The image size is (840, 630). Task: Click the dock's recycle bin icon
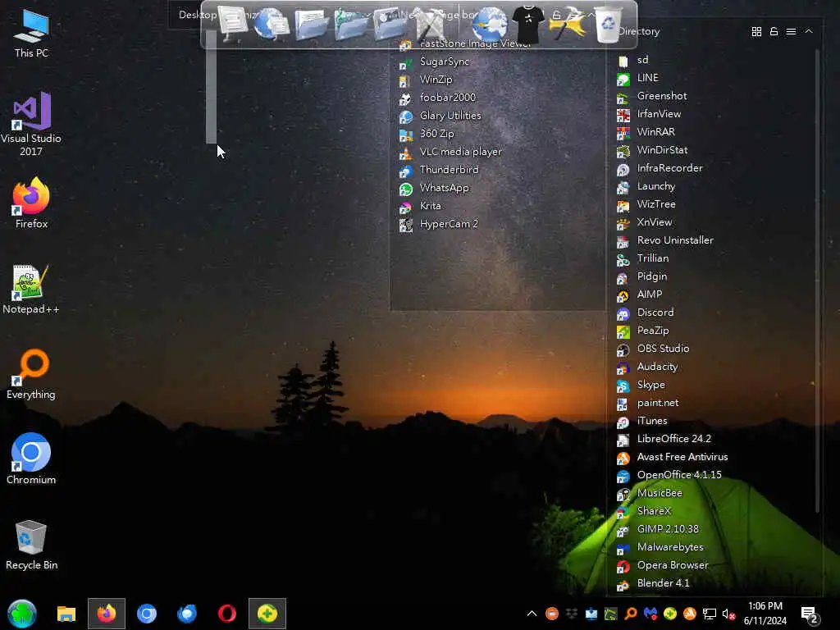(x=609, y=24)
